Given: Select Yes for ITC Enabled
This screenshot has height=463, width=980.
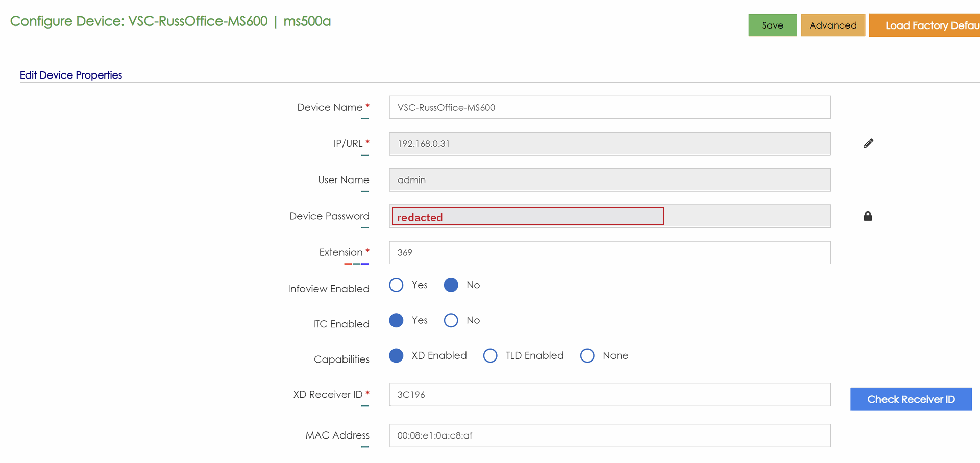Looking at the screenshot, I should point(396,320).
